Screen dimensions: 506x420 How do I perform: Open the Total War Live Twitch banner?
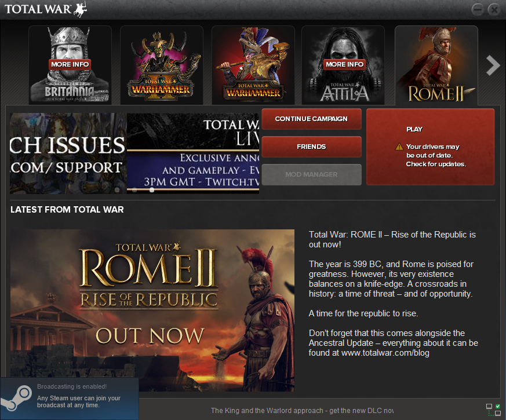click(x=193, y=153)
